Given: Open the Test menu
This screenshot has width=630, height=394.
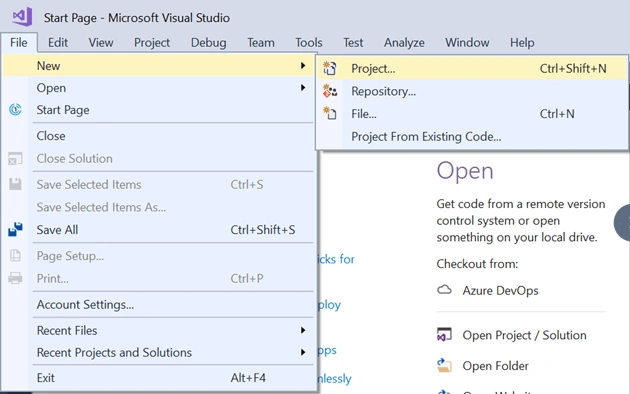Looking at the screenshot, I should (x=353, y=43).
